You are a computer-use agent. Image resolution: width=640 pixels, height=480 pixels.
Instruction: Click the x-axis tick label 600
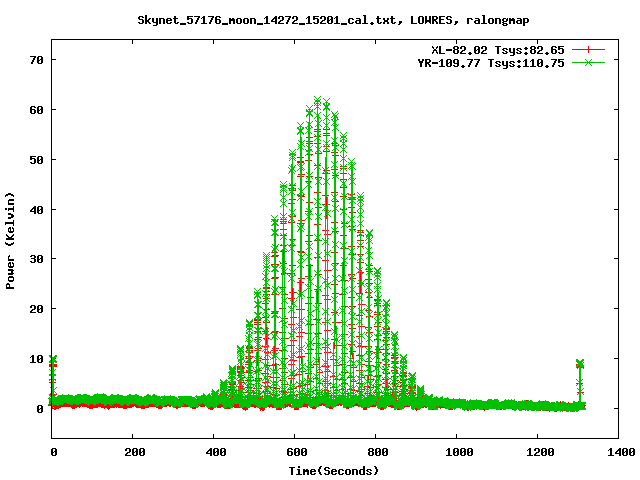tap(296, 452)
